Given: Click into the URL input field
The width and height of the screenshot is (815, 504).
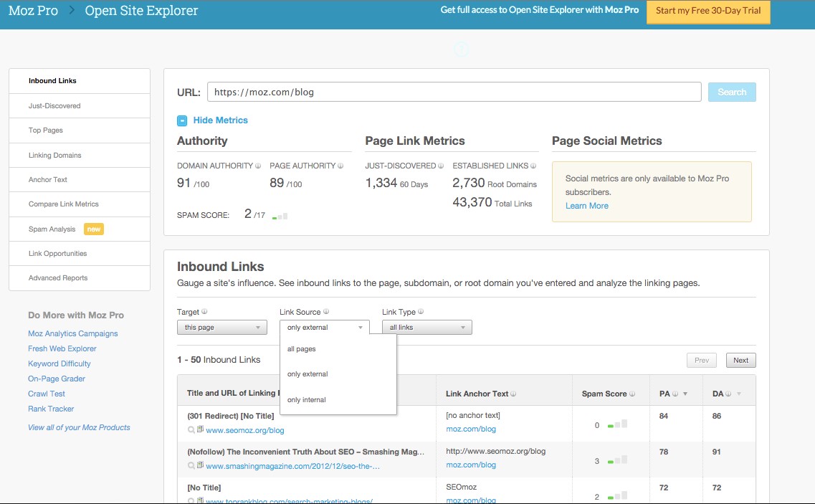Looking at the screenshot, I should tap(454, 92).
